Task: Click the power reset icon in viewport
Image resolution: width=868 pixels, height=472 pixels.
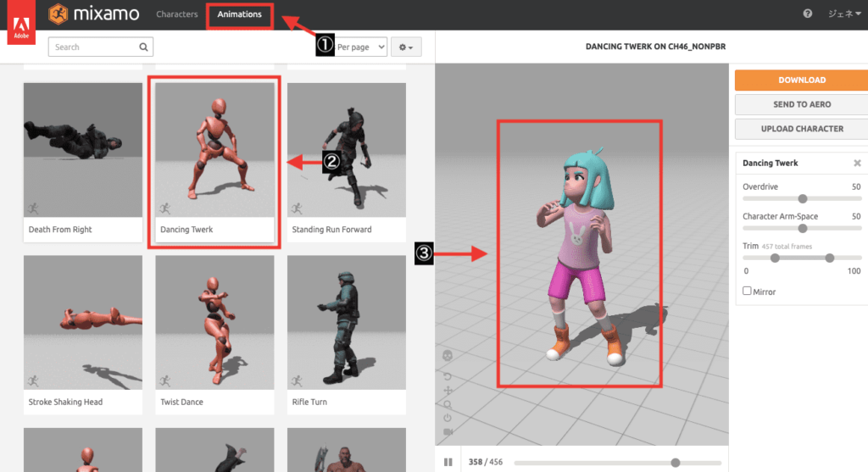Action: click(448, 418)
